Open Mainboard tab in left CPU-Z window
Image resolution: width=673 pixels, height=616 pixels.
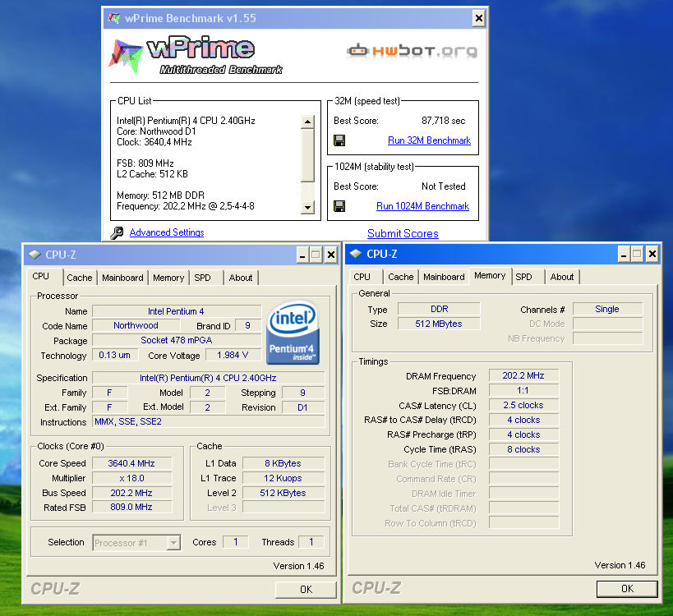[x=122, y=278]
